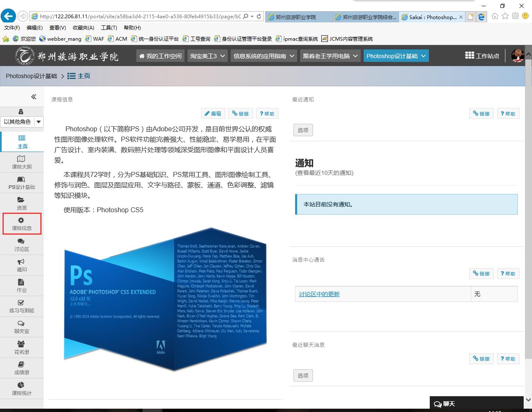Screen dimensions: 532x412
Task: Open PS设计基础 sidebar item
Action: (x=22, y=183)
